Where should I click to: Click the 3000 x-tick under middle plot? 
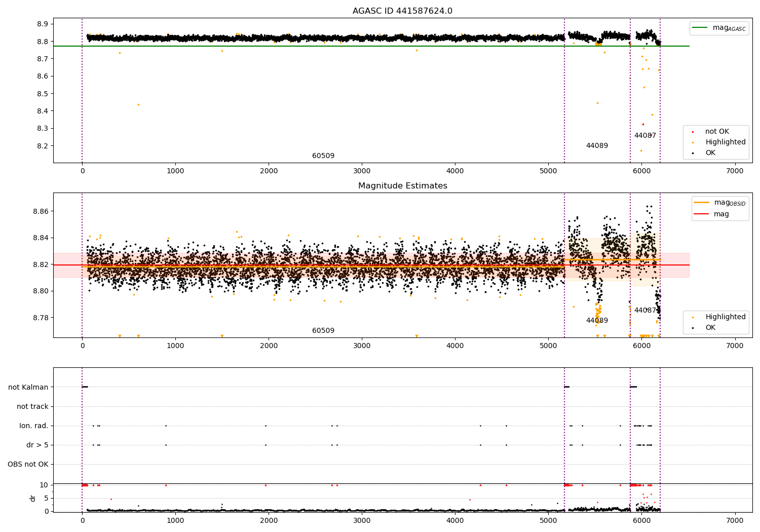tap(362, 346)
